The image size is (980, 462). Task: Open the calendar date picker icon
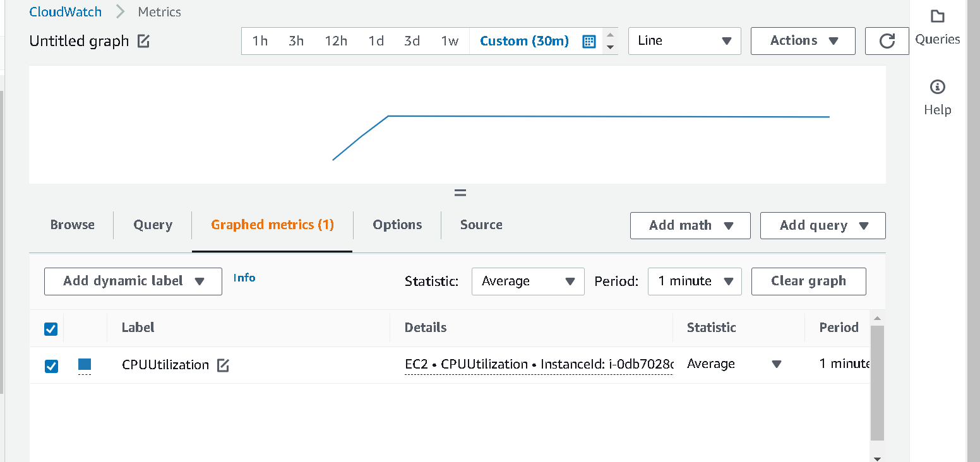point(589,41)
